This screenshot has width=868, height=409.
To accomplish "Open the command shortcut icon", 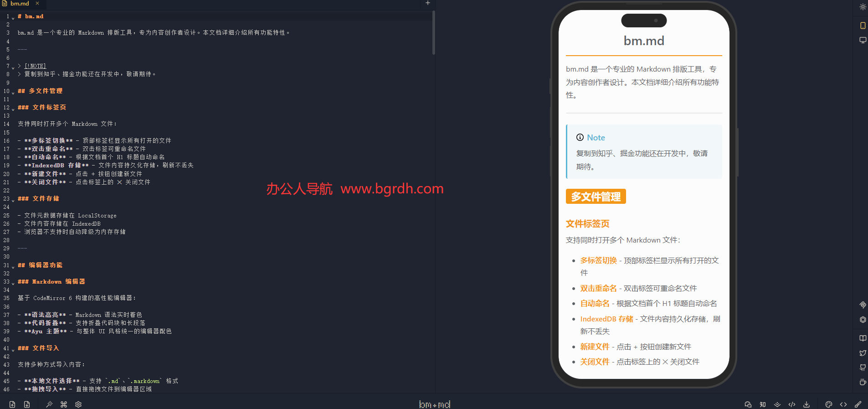I will pos(64,404).
